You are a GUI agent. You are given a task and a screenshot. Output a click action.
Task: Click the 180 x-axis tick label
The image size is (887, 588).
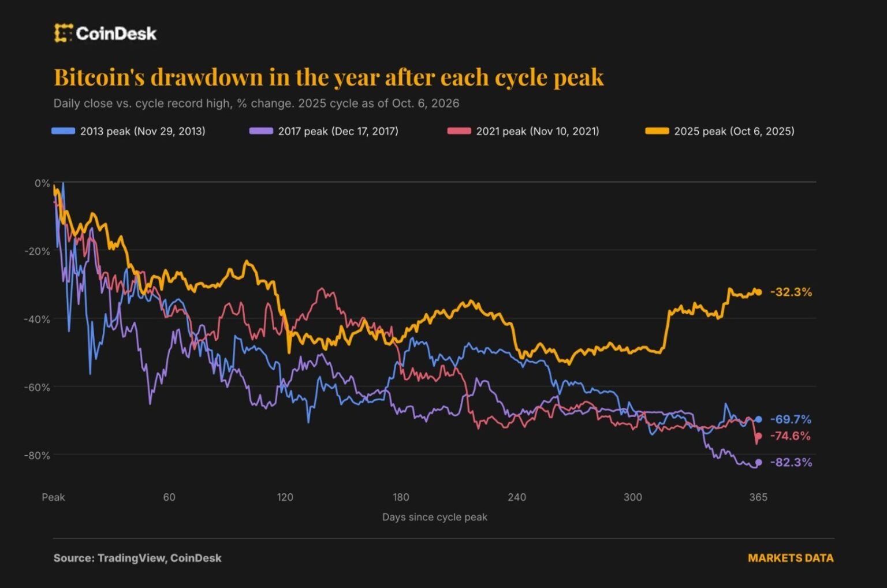pyautogui.click(x=401, y=497)
